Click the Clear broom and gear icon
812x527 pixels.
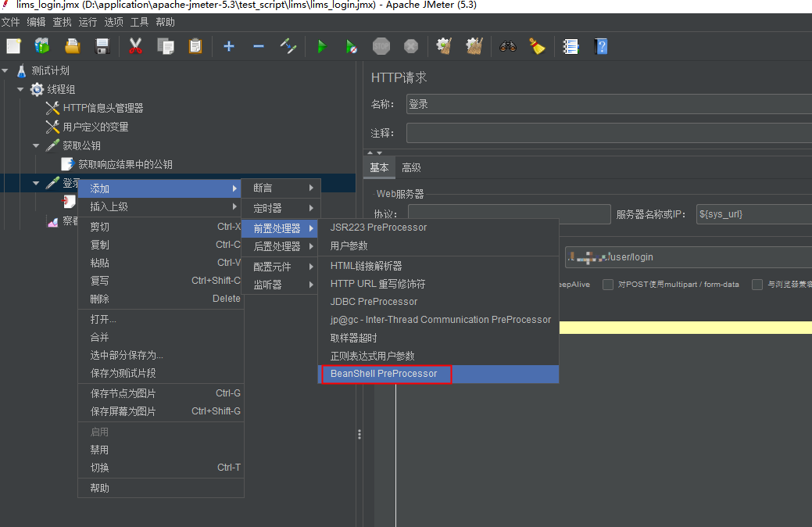pyautogui.click(x=444, y=46)
